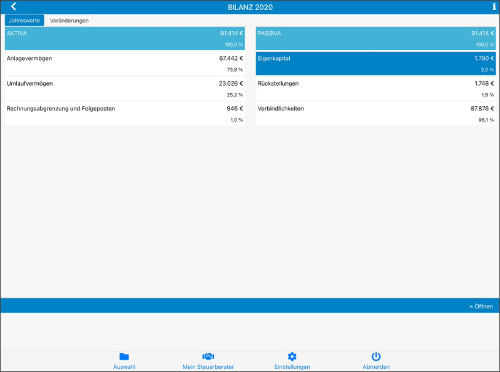Click the Abmelden label text
The height and width of the screenshot is (372, 500).
[x=376, y=367]
